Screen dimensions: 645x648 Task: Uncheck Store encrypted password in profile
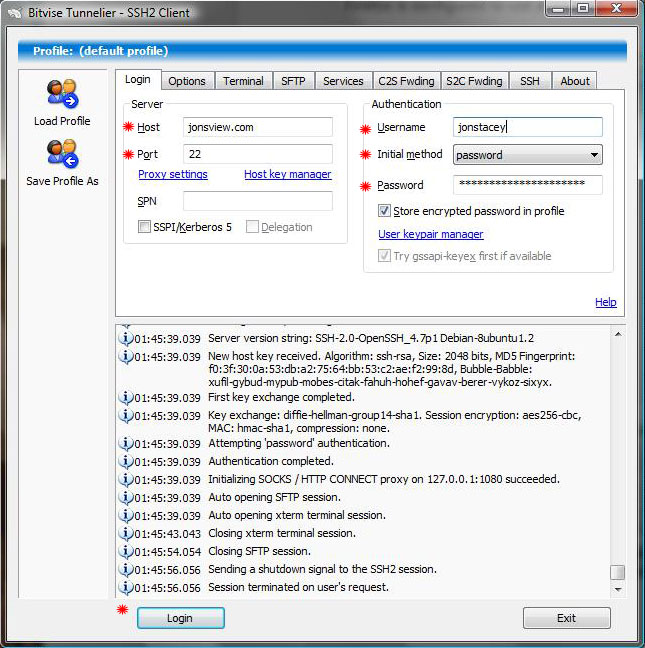(x=384, y=211)
